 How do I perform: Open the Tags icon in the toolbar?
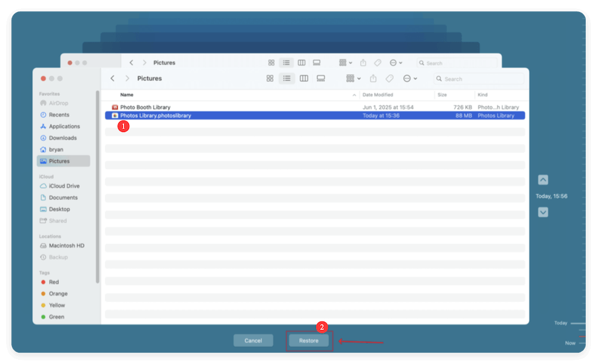pyautogui.click(x=389, y=78)
